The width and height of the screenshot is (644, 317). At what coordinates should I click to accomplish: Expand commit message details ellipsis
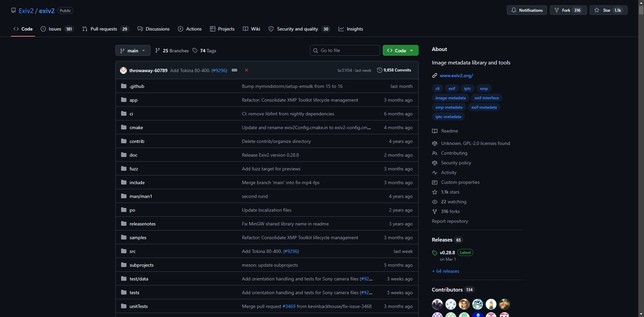point(234,70)
